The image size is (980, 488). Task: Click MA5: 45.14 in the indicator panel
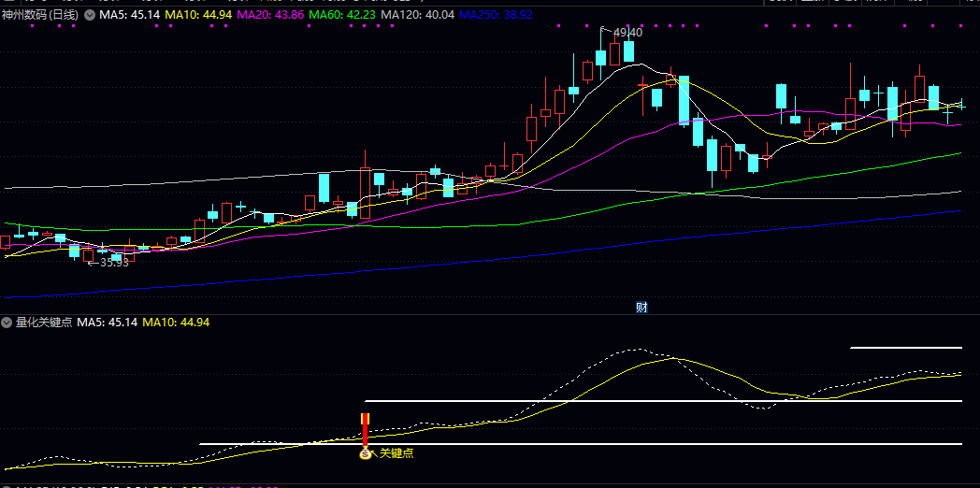(108, 323)
